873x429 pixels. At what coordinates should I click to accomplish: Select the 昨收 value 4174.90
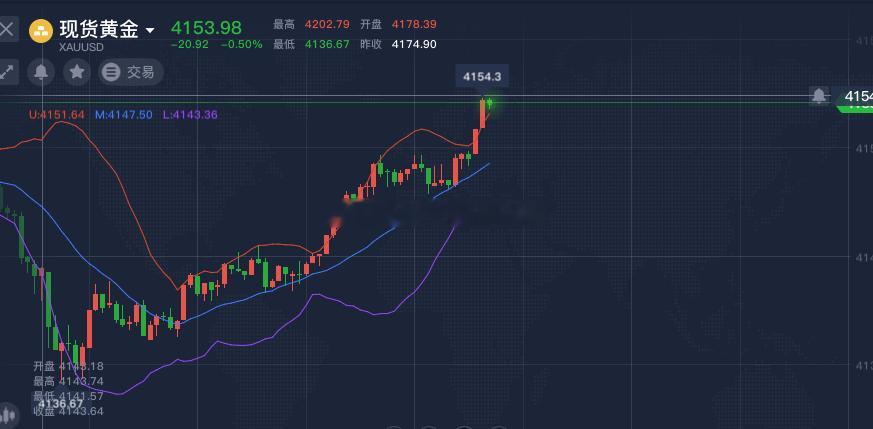(x=414, y=44)
